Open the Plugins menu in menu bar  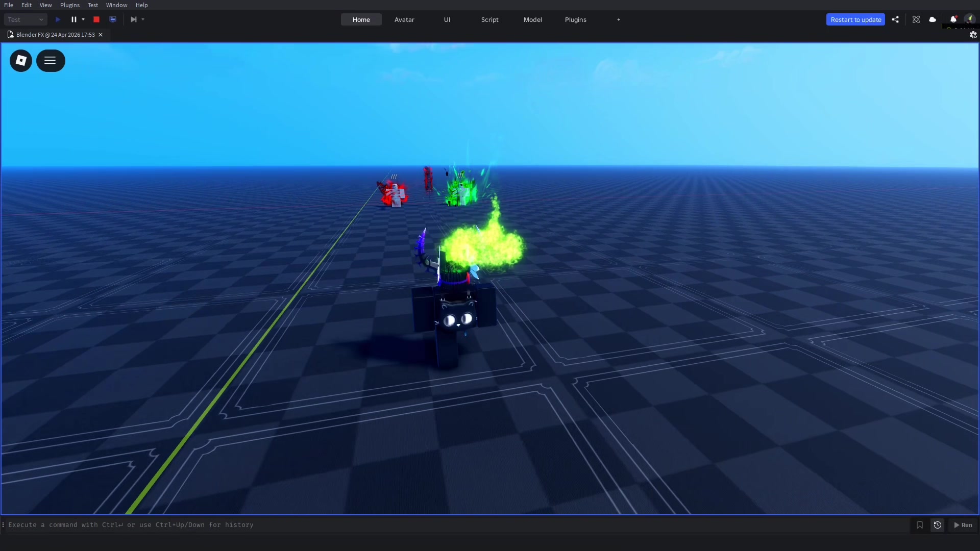coord(70,5)
